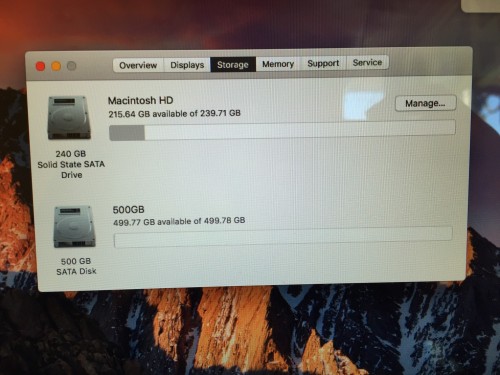Image resolution: width=500 pixels, height=375 pixels.
Task: Click the 500GB volume storage bar
Action: (283, 237)
